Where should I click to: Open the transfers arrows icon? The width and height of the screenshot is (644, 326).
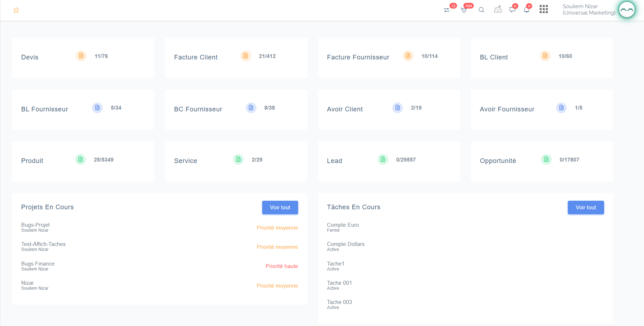tap(447, 10)
